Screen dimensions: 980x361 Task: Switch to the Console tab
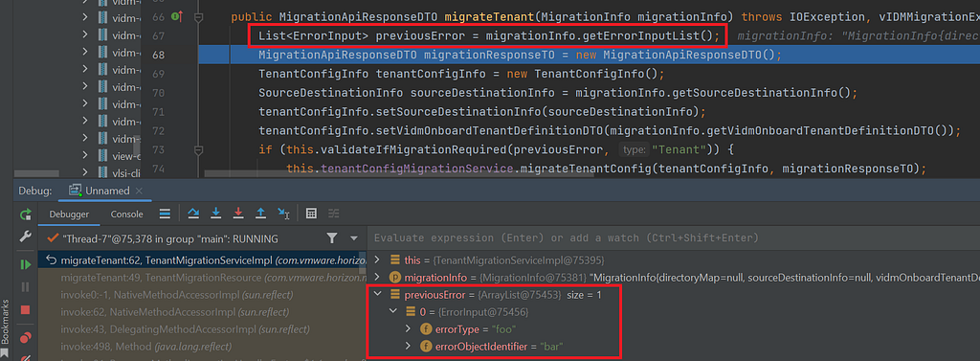coord(127,214)
